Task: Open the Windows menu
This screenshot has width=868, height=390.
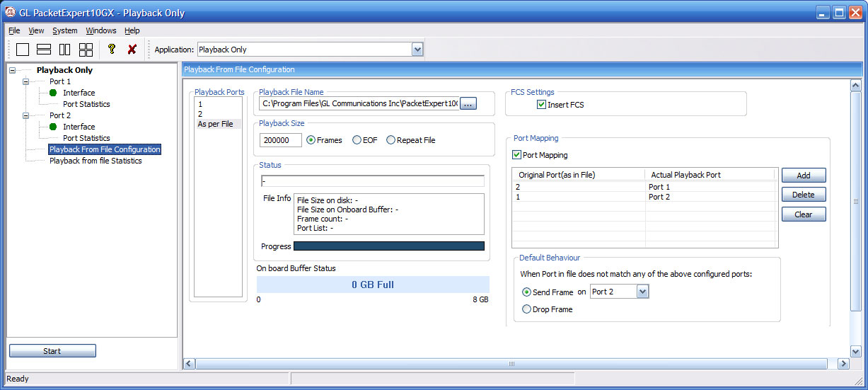Action: coord(101,30)
